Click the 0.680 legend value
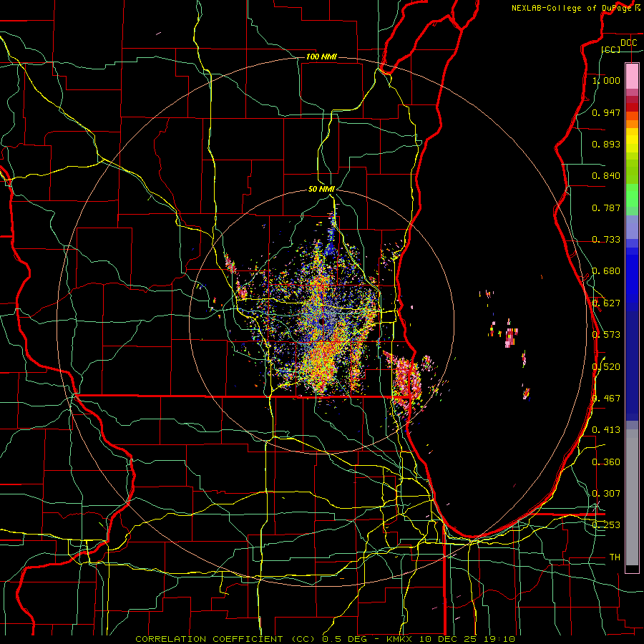 [x=606, y=271]
